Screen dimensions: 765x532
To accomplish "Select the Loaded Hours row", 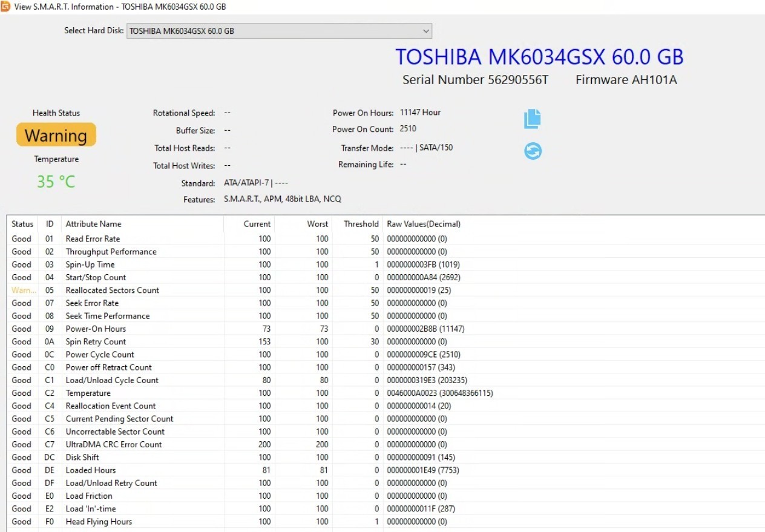I will click(x=386, y=470).
